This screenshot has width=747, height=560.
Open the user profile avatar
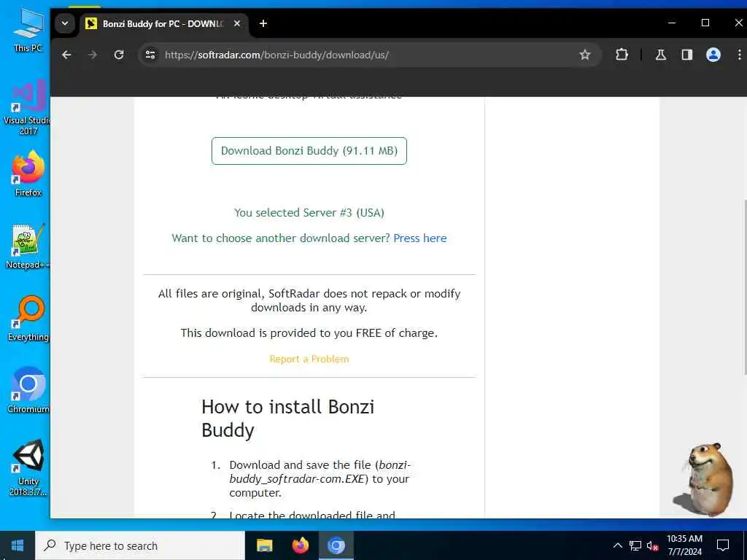713,55
